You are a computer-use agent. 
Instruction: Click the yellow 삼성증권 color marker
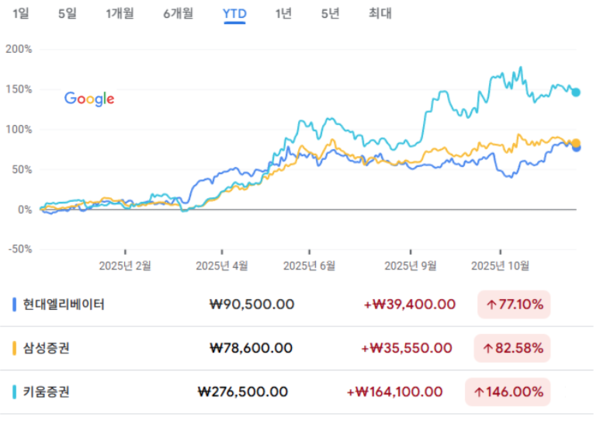[13, 348]
